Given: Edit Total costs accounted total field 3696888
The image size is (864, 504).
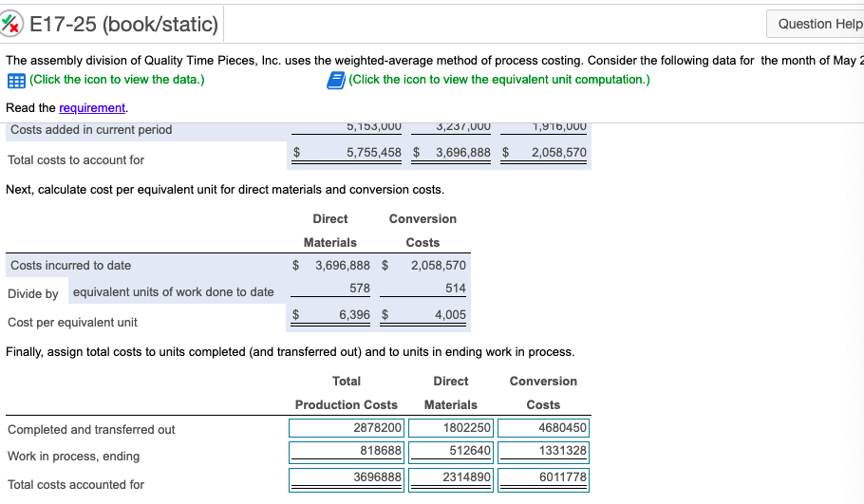Looking at the screenshot, I should 346,479.
